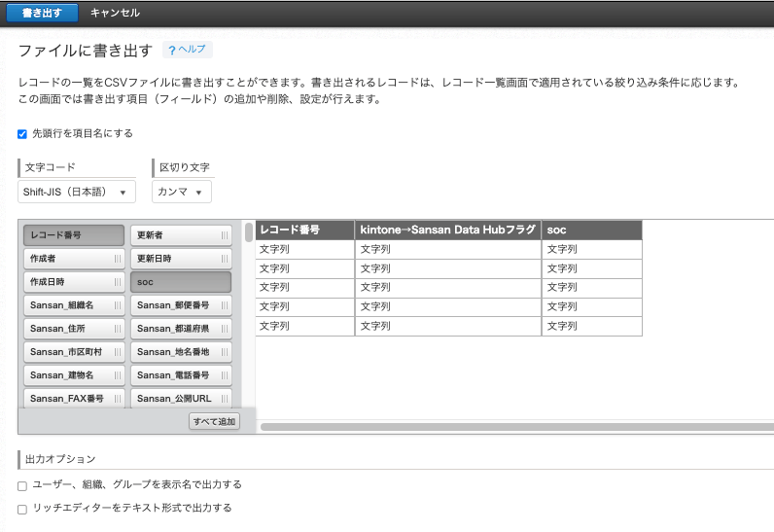Open the 区切り文字 カンマ dropdown
Image resolution: width=774 pixels, height=532 pixels.
click(x=181, y=192)
